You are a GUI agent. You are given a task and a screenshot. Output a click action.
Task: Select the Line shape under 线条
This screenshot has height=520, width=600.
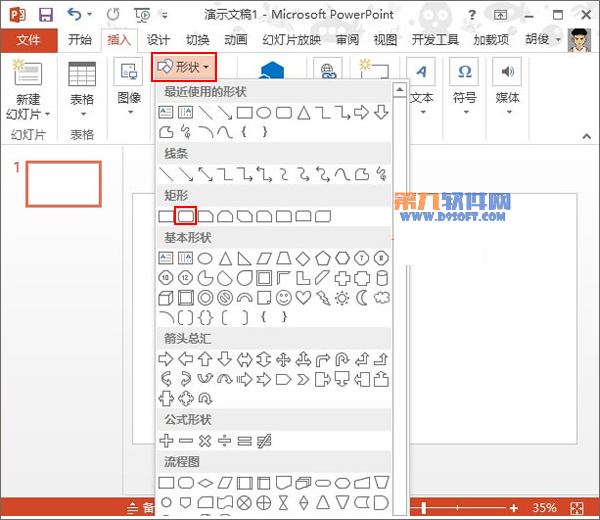(166, 174)
